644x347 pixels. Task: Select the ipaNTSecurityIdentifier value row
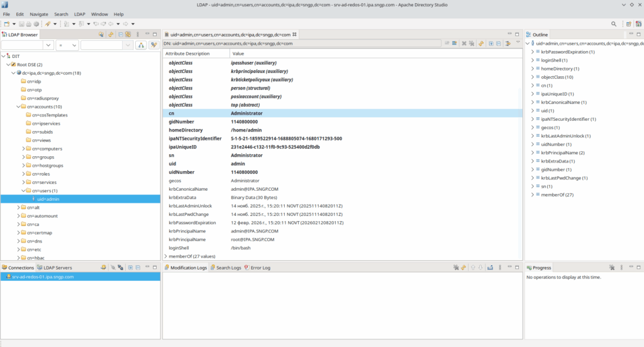click(343, 139)
